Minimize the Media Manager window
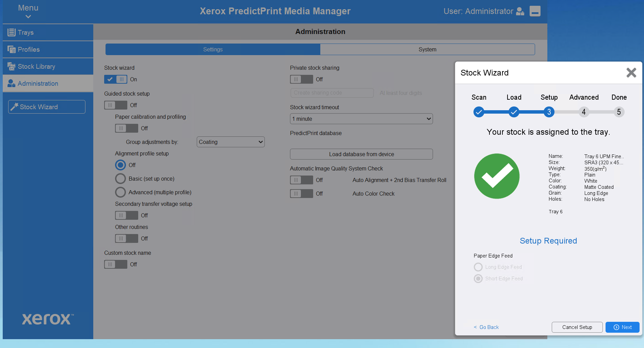Screen dimensions: 644x348 click(x=535, y=11)
